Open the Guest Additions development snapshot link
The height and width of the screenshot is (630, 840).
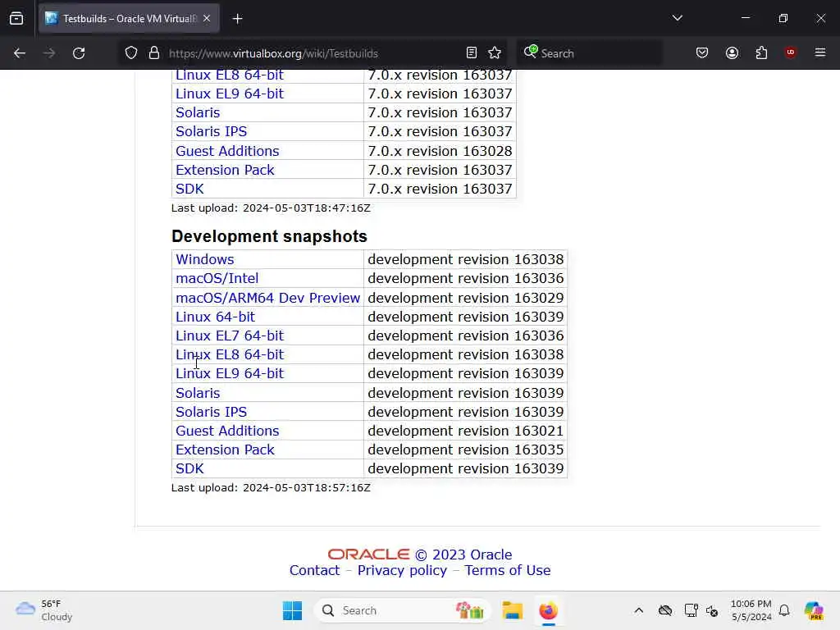227,431
